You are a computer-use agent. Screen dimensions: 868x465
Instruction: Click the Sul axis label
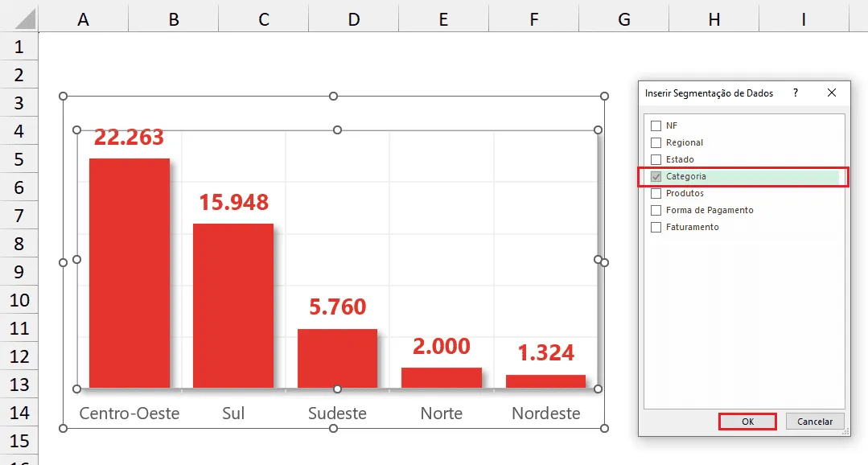click(233, 413)
